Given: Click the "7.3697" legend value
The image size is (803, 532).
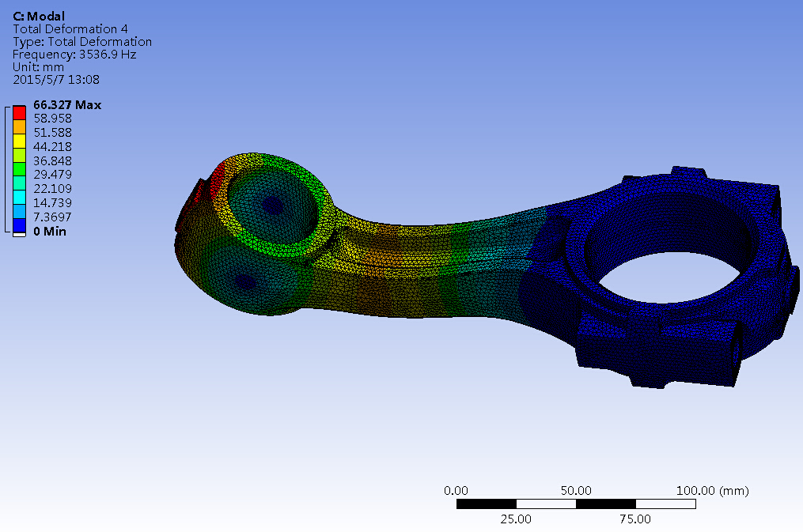Looking at the screenshot, I should (52, 217).
